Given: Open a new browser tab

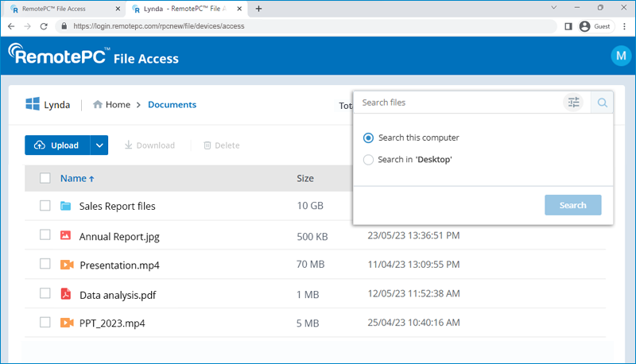Looking at the screenshot, I should [x=259, y=8].
